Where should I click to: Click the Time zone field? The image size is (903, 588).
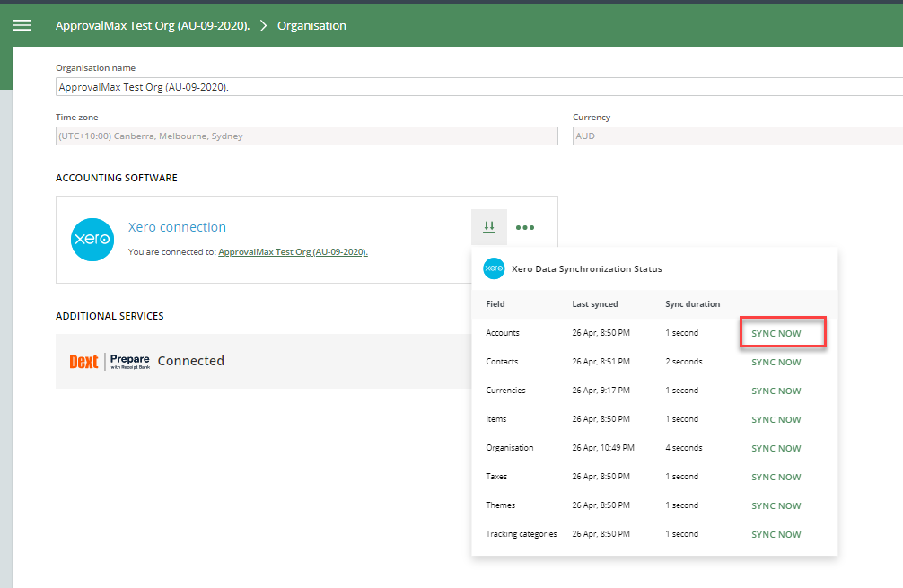[307, 136]
